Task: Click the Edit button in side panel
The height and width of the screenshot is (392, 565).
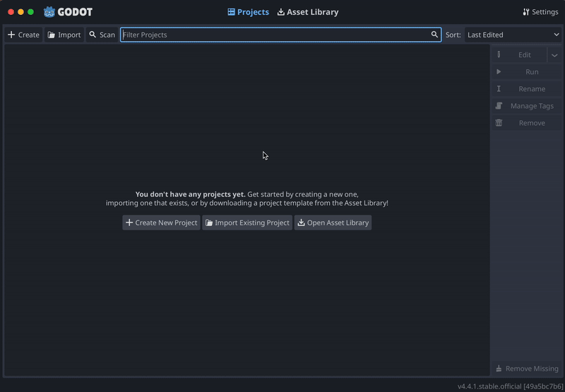Action: [x=519, y=55]
